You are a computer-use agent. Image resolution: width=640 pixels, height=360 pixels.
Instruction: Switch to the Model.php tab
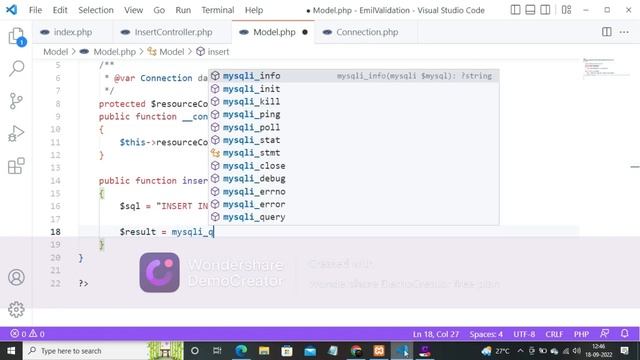click(274, 32)
